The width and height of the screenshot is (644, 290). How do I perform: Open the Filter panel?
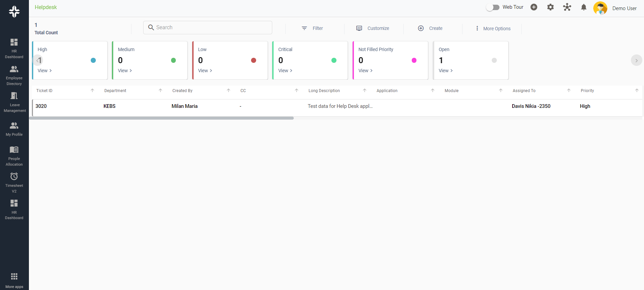coord(312,29)
